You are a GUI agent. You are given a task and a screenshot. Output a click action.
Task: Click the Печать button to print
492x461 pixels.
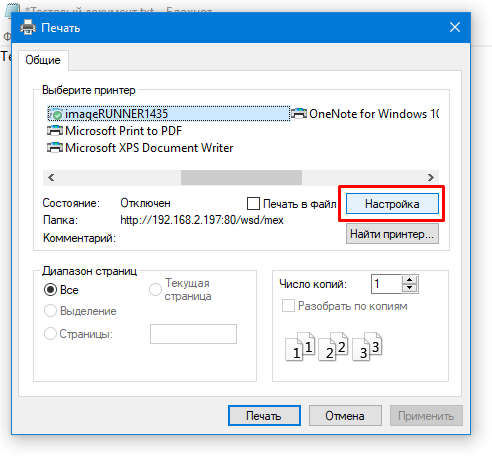coord(264,416)
